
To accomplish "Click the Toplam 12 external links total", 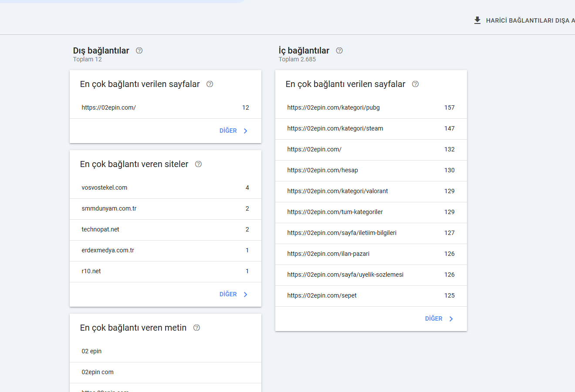I will (x=88, y=59).
